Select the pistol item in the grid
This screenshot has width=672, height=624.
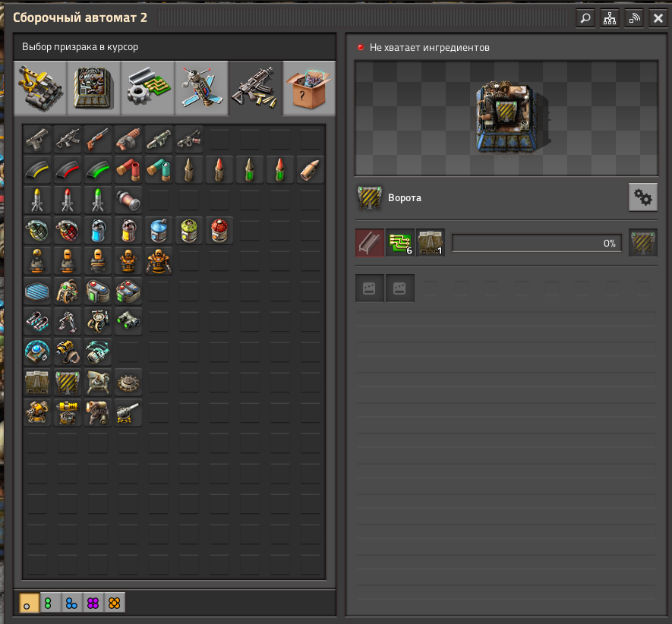[37, 140]
